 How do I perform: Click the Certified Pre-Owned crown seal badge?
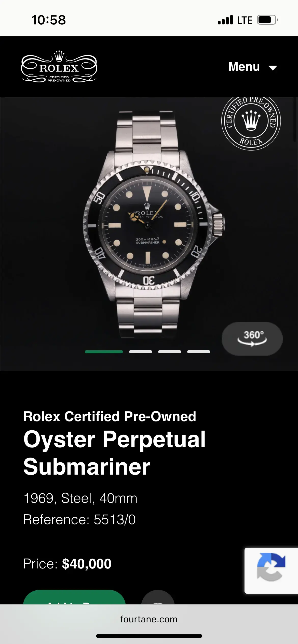click(251, 123)
